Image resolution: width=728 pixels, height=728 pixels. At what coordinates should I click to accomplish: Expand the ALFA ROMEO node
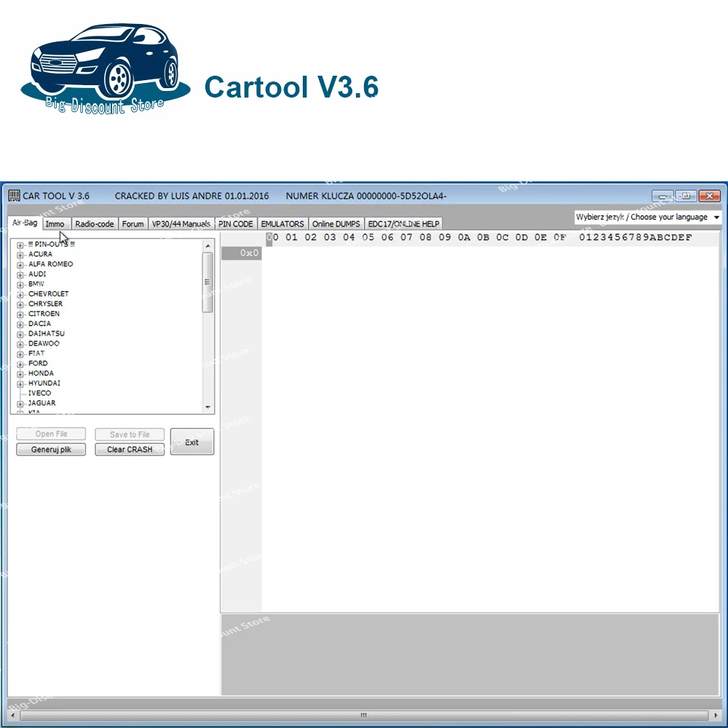click(x=20, y=265)
